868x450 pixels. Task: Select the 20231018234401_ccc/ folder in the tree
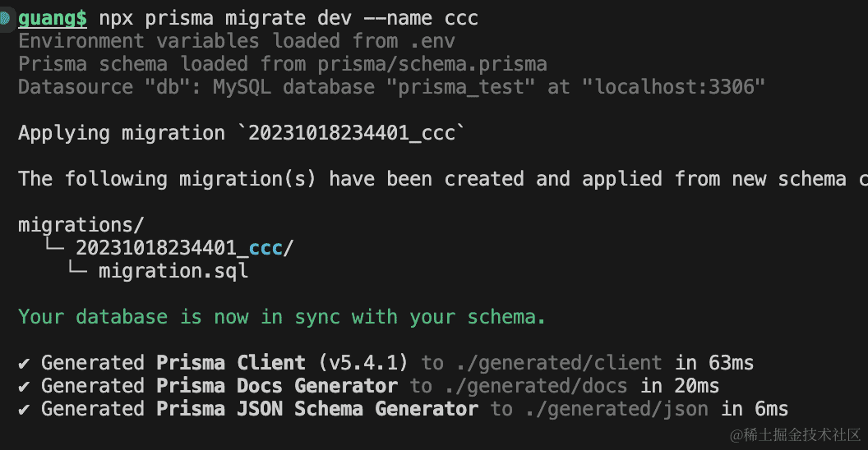184,247
